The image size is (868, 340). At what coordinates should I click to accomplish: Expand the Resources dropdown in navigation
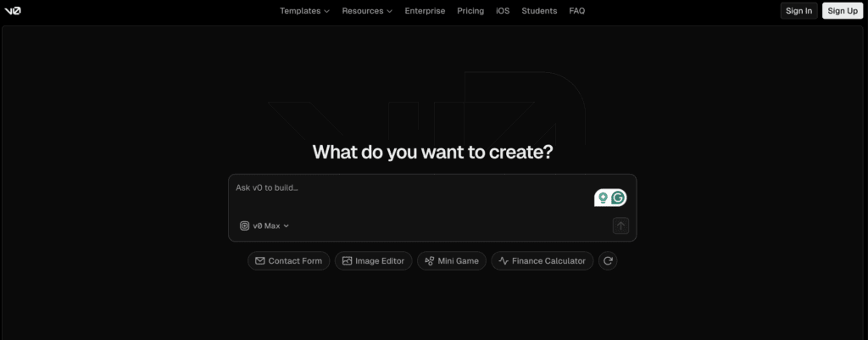tap(367, 11)
